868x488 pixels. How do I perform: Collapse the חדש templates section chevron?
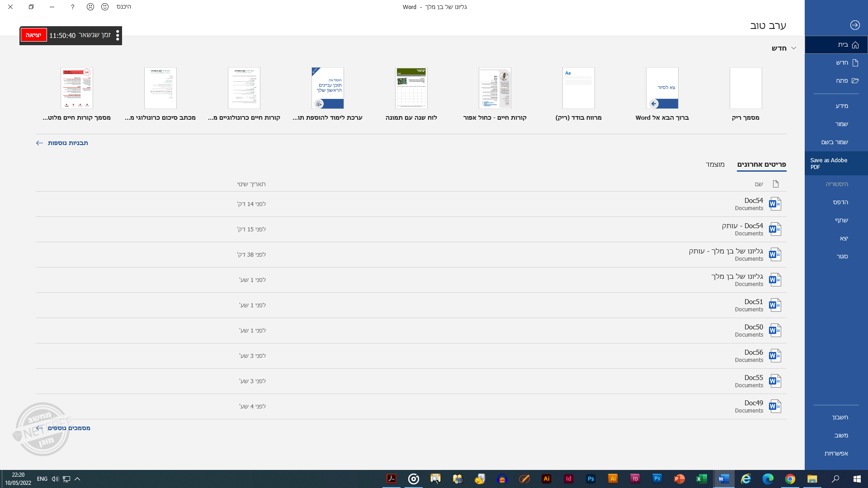coord(793,48)
